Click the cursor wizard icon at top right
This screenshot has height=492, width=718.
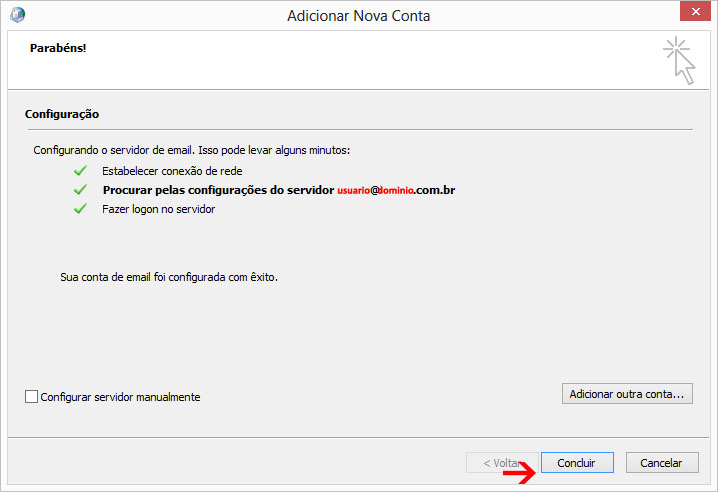(680, 60)
